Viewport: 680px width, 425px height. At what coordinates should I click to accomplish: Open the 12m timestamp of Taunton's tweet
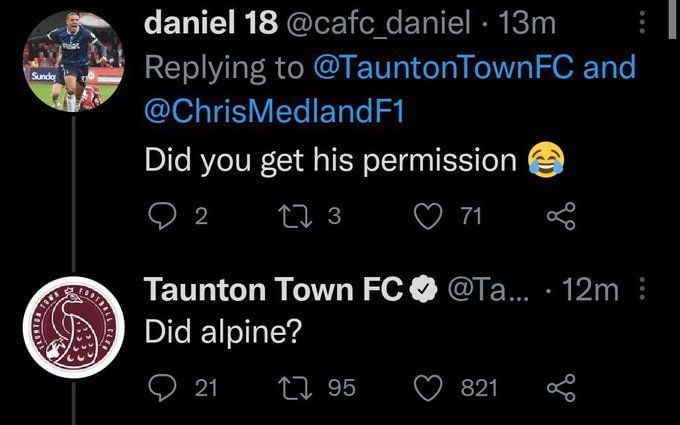coord(592,290)
